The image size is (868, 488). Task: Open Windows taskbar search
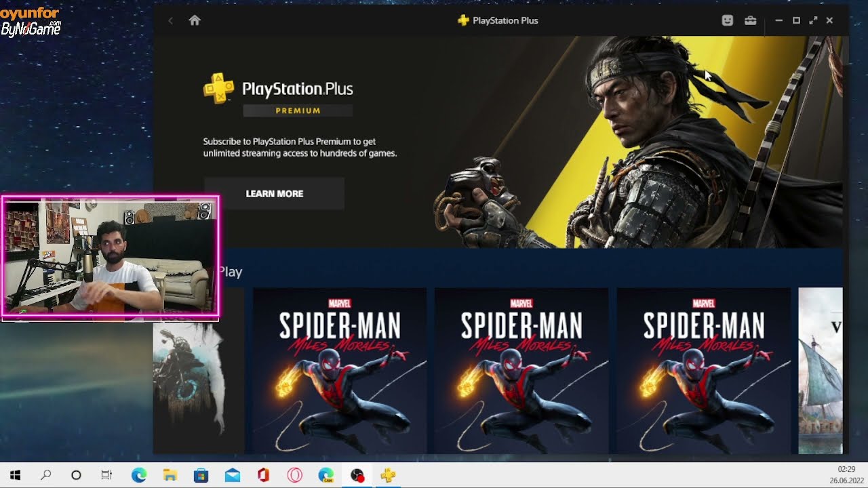pos(46,476)
